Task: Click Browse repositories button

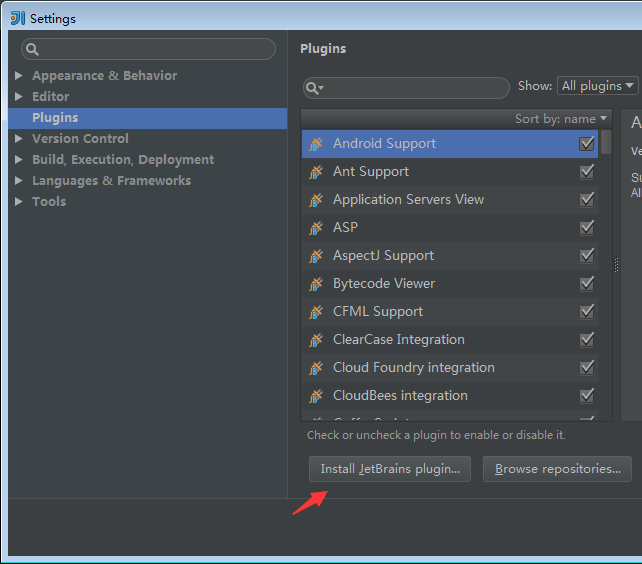Action: tap(558, 469)
